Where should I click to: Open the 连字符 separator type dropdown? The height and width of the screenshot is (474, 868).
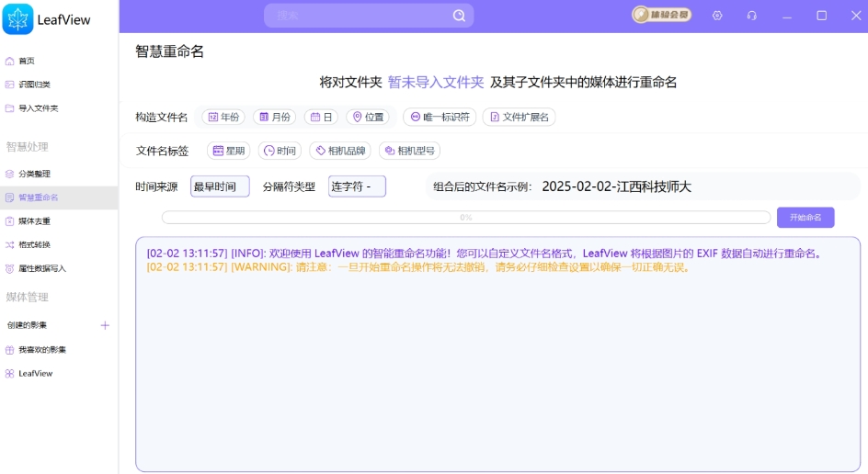point(357,186)
